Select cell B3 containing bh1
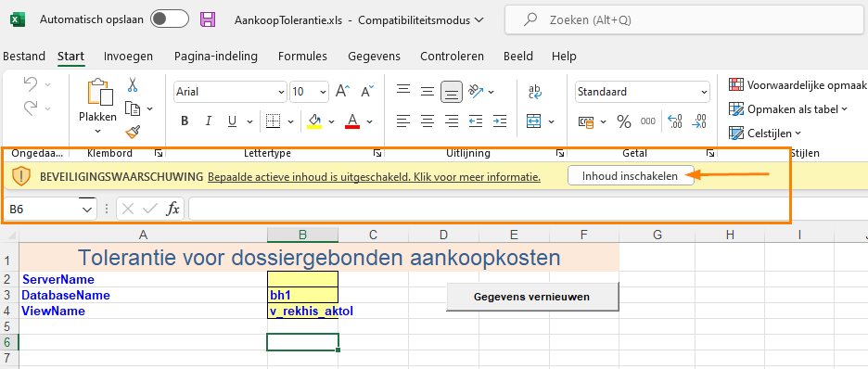The height and width of the screenshot is (369, 868). point(302,295)
